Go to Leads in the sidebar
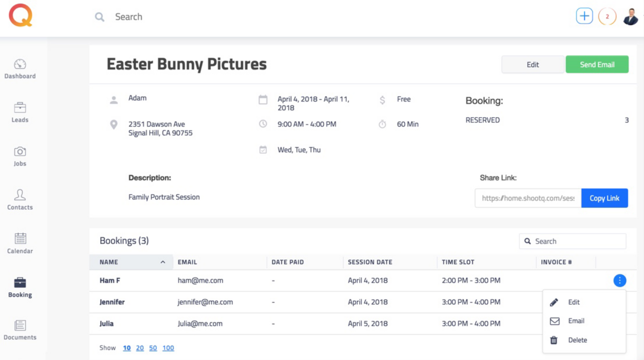This screenshot has width=644, height=360. pos(20,112)
